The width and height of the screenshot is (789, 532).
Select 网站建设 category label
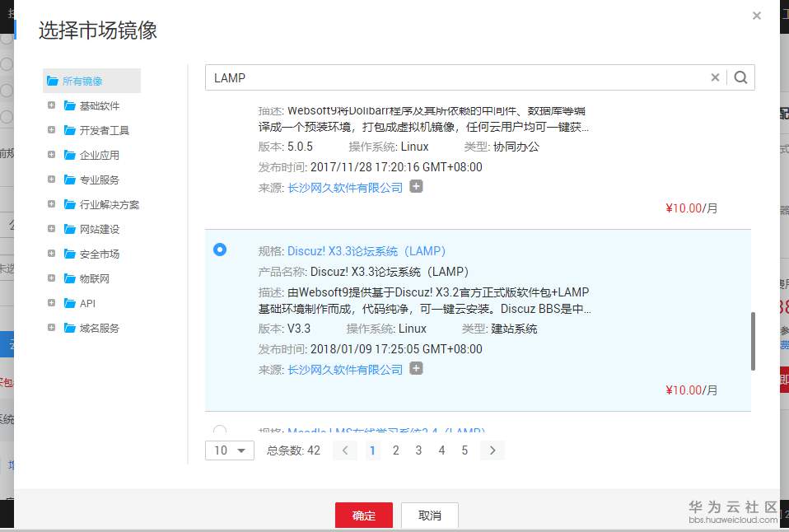coord(100,229)
